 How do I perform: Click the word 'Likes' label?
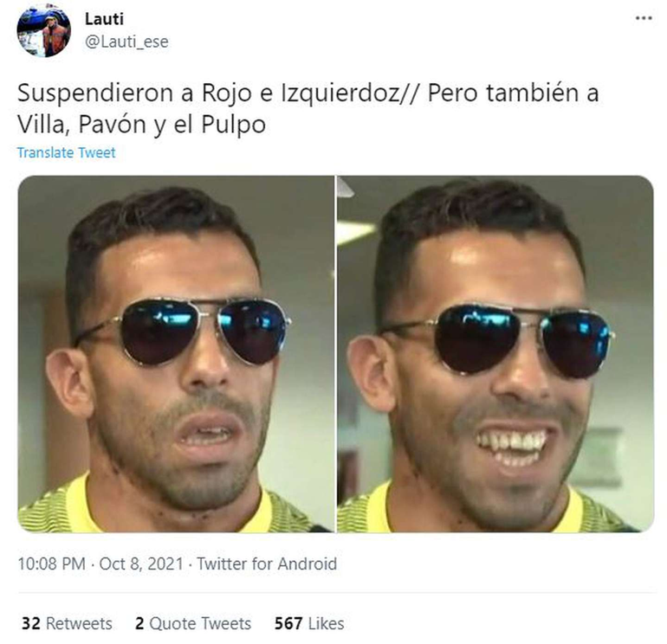click(x=326, y=623)
